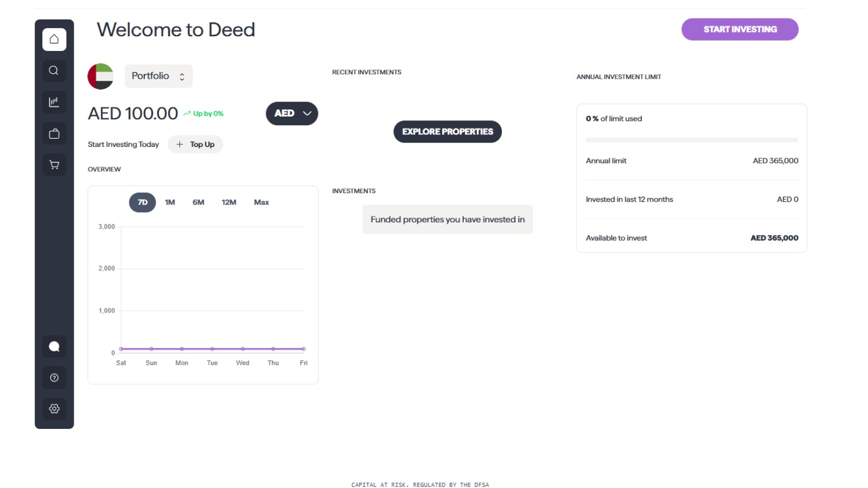Expand the AED currency dropdown
Screen dimensions: 868x488
coord(291,113)
